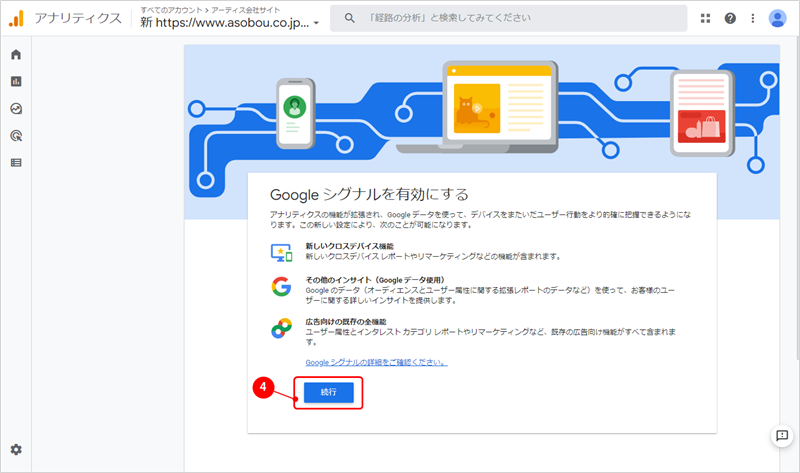Open the Explore icon in sidebar
This screenshot has width=800, height=473.
(x=16, y=109)
